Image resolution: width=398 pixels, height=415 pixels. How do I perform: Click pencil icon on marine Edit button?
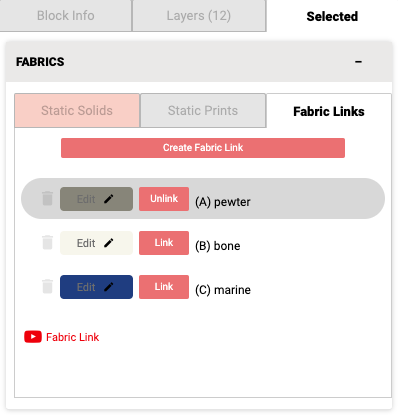[109, 287]
